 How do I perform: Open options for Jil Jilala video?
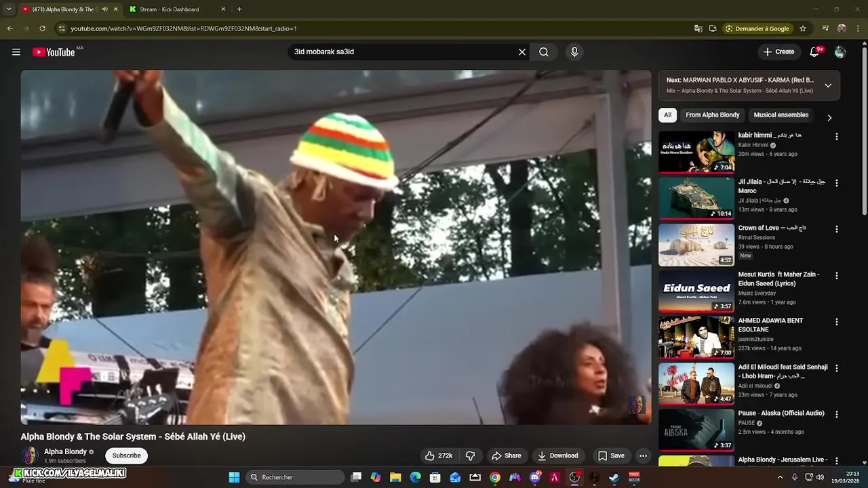[x=836, y=183]
